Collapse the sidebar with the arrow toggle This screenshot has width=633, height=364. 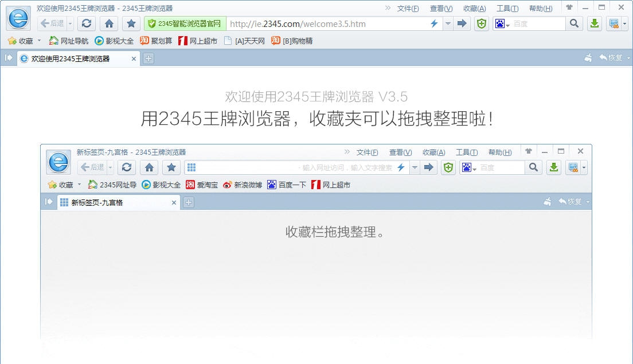(7, 58)
